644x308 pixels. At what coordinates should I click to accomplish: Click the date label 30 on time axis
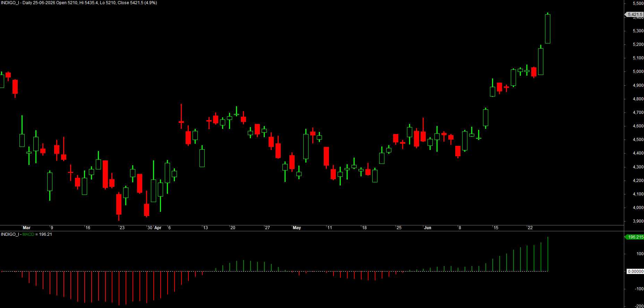tap(150, 228)
